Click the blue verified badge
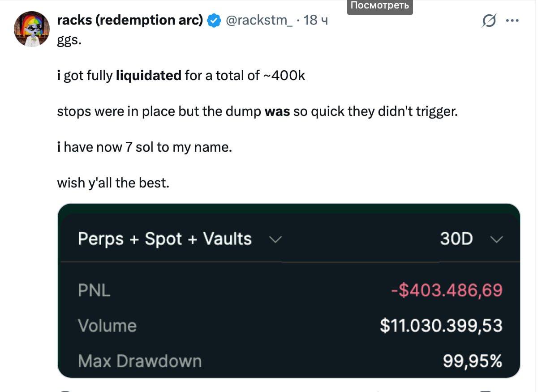542x392 pixels. click(214, 21)
